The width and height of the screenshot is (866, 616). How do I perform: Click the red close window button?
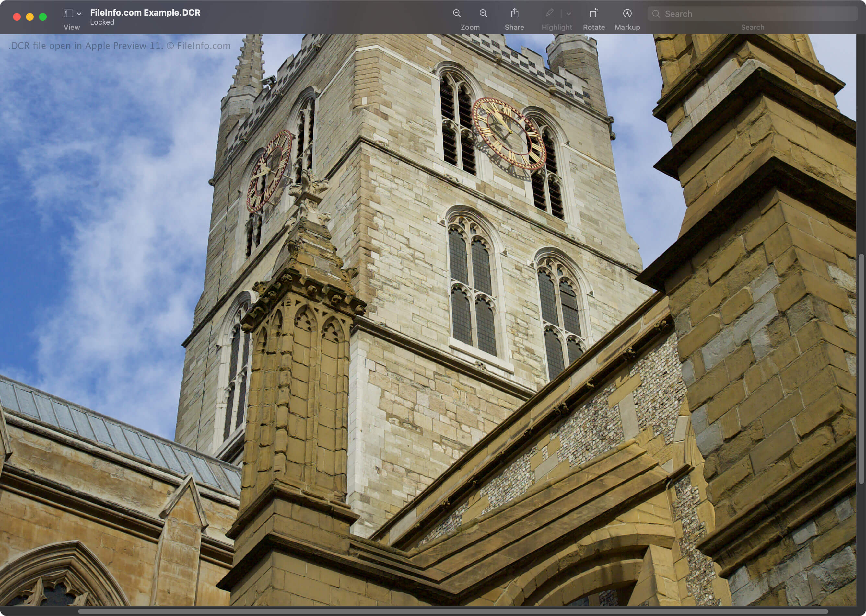[x=17, y=17]
